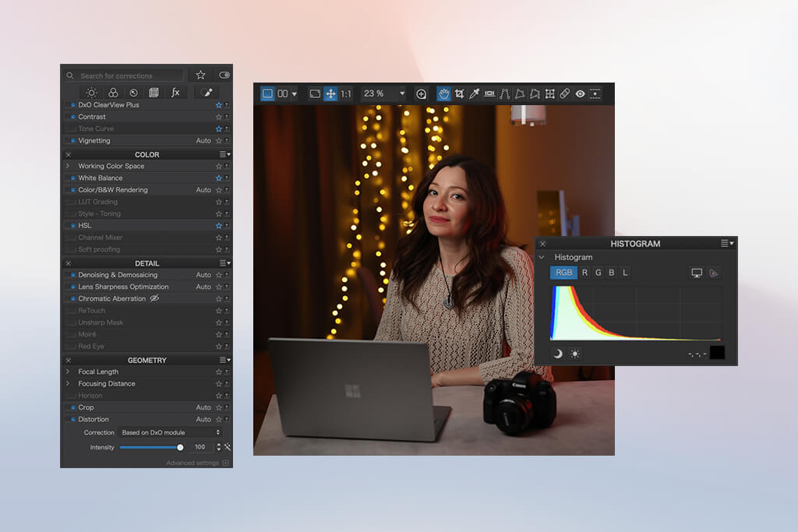Open Distortion Correction dropdown 'Based on DxO module'
The width and height of the screenshot is (798, 532).
(x=171, y=432)
